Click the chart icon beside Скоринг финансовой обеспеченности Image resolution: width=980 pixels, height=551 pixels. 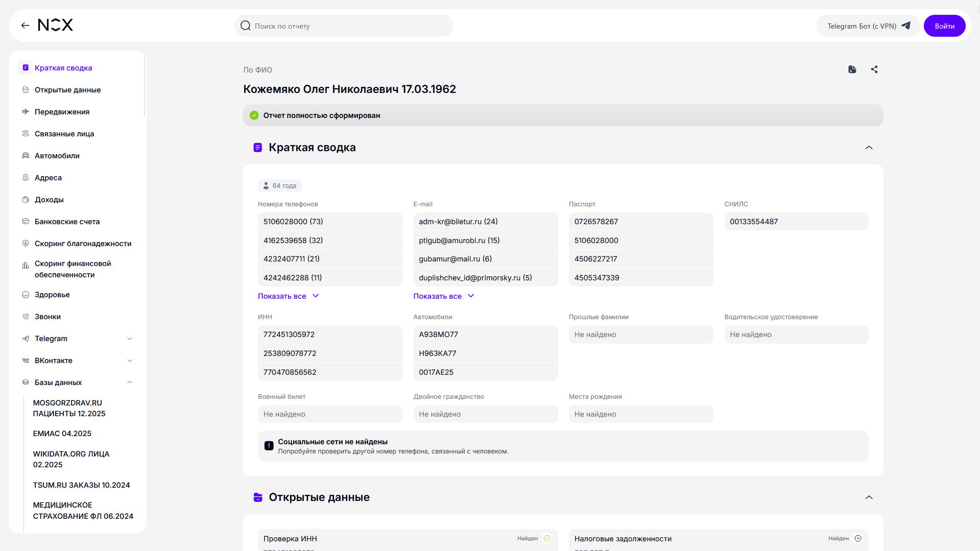click(x=26, y=266)
